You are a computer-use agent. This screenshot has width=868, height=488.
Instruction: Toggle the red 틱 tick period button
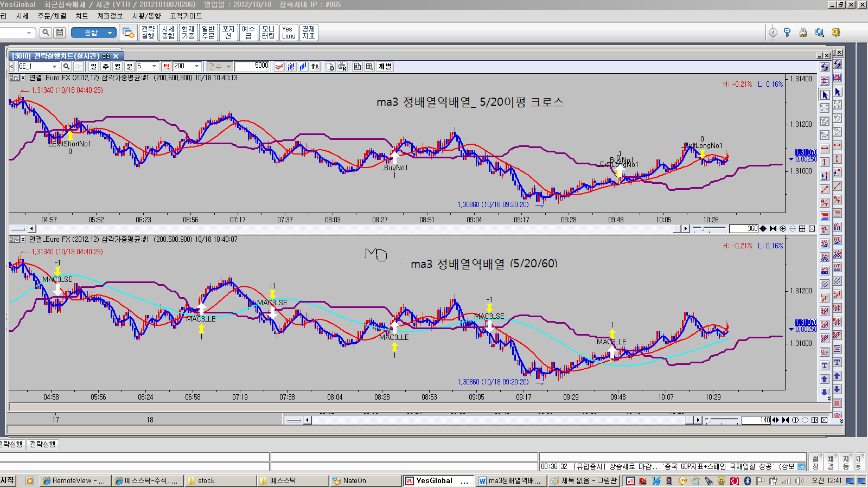(166, 66)
